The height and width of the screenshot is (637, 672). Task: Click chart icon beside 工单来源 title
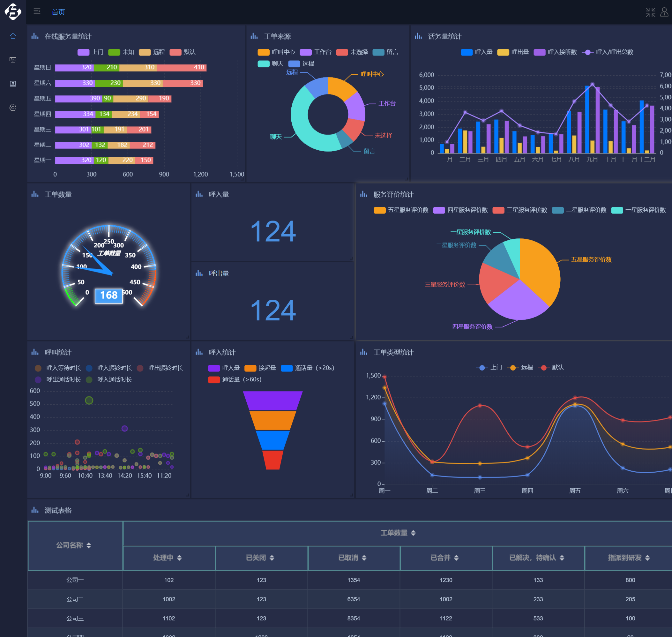[254, 36]
